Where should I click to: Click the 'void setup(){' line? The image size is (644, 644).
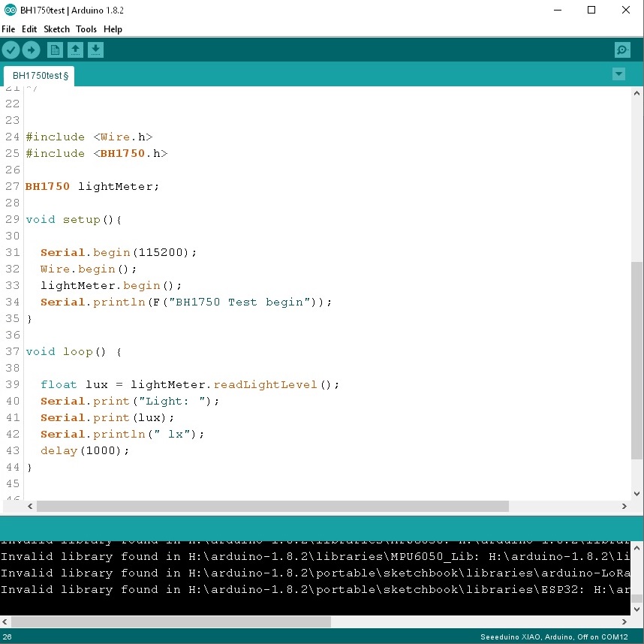pos(74,219)
